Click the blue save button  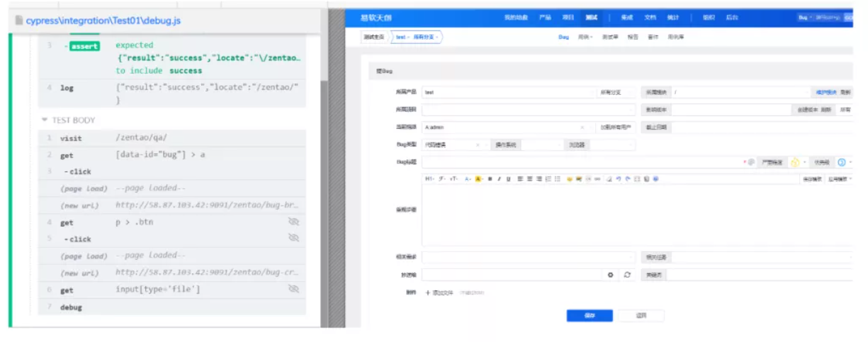pyautogui.click(x=589, y=316)
